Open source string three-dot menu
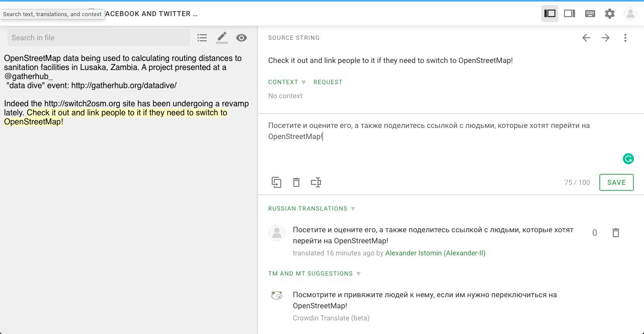The height and width of the screenshot is (334, 644). 625,38
